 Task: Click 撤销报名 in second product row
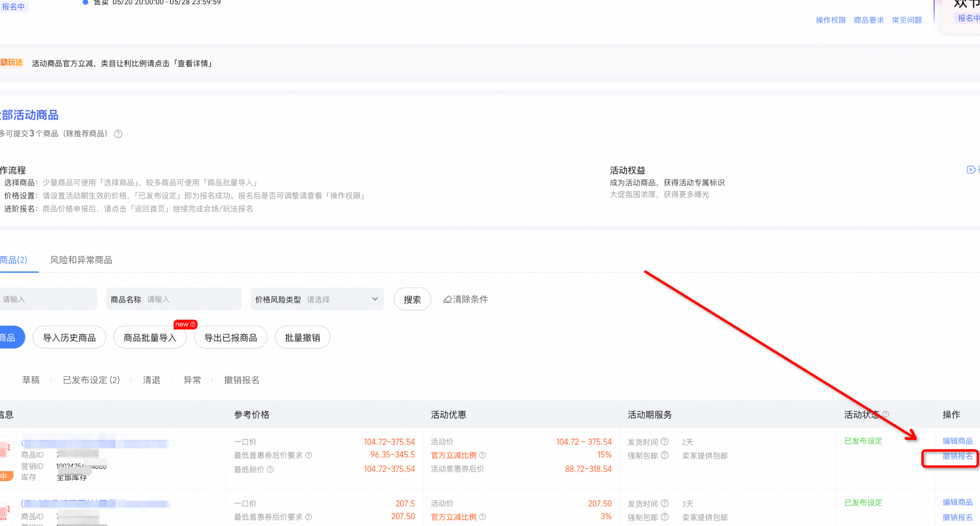point(957,518)
